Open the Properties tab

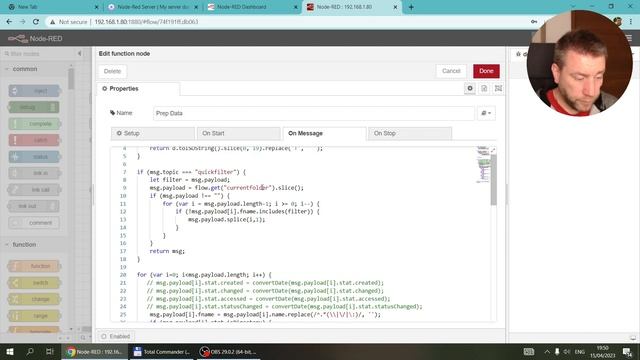(138, 89)
